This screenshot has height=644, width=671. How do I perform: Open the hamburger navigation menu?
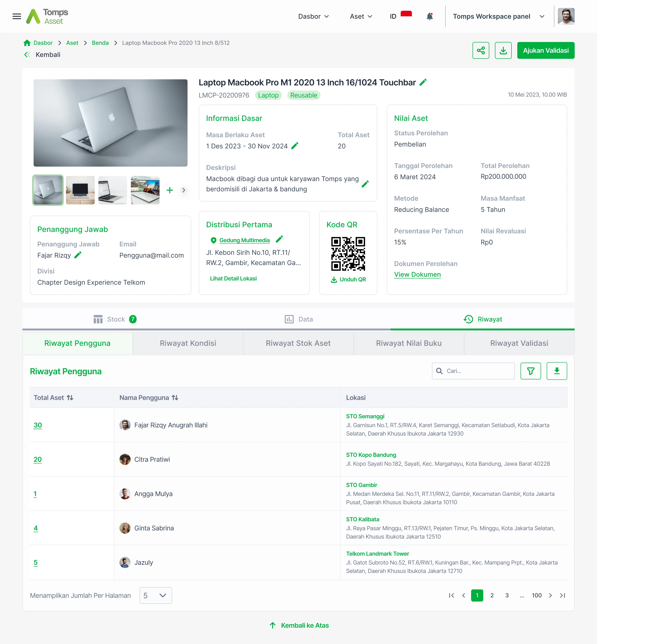coord(16,16)
